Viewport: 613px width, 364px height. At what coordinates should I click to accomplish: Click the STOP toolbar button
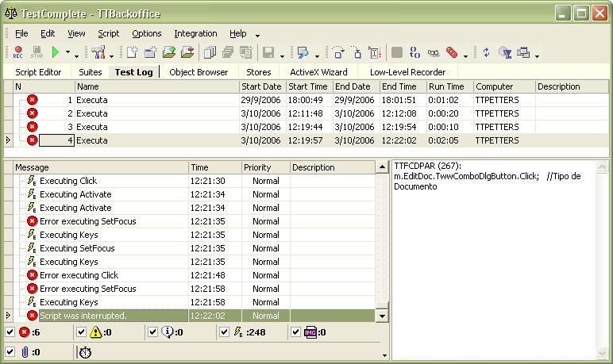point(37,52)
